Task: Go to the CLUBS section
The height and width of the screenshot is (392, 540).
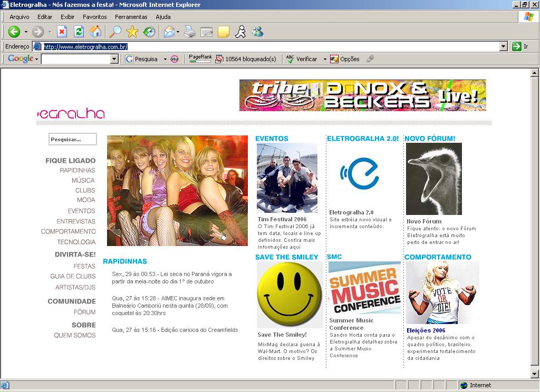Action: 85,190
